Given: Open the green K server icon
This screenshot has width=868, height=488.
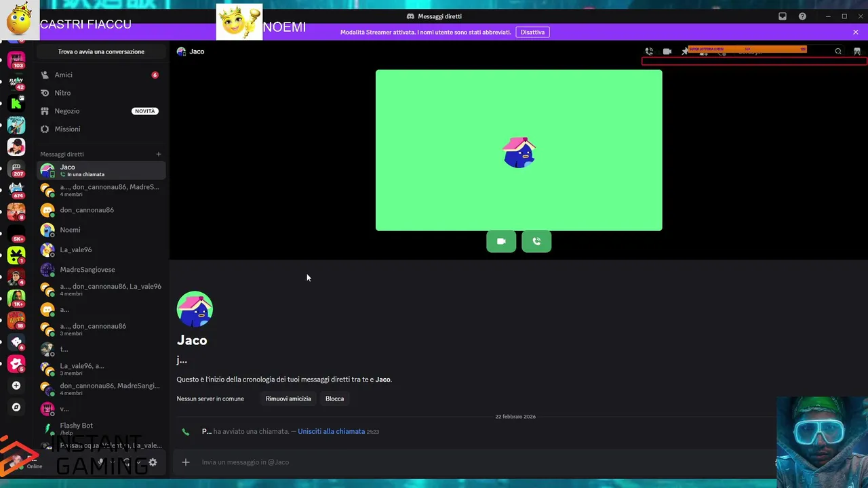Looking at the screenshot, I should 16,103.
